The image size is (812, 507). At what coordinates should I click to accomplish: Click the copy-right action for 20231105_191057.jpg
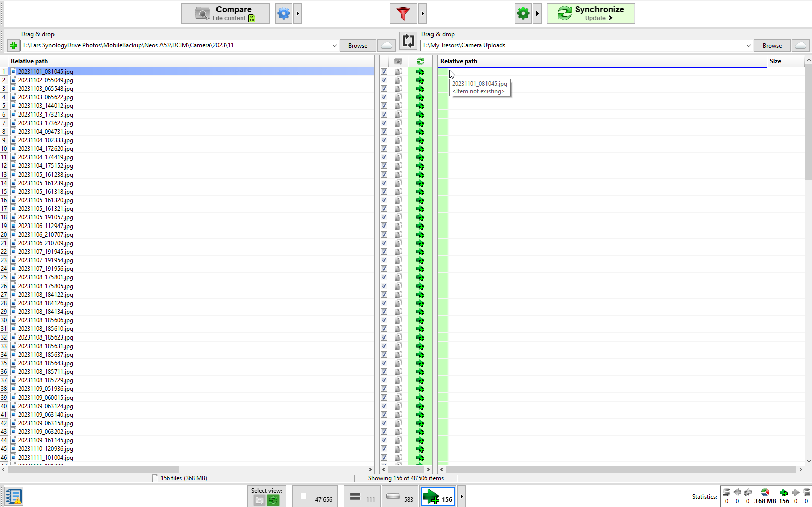coord(420,217)
